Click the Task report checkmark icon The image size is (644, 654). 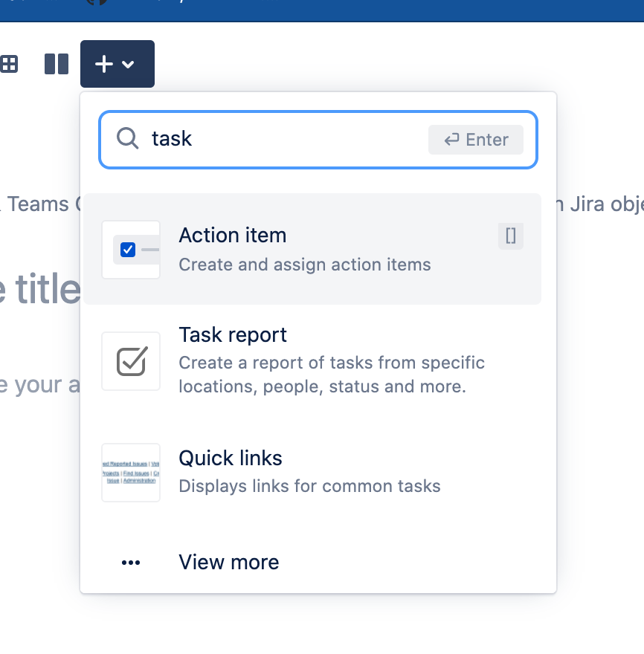tap(131, 361)
